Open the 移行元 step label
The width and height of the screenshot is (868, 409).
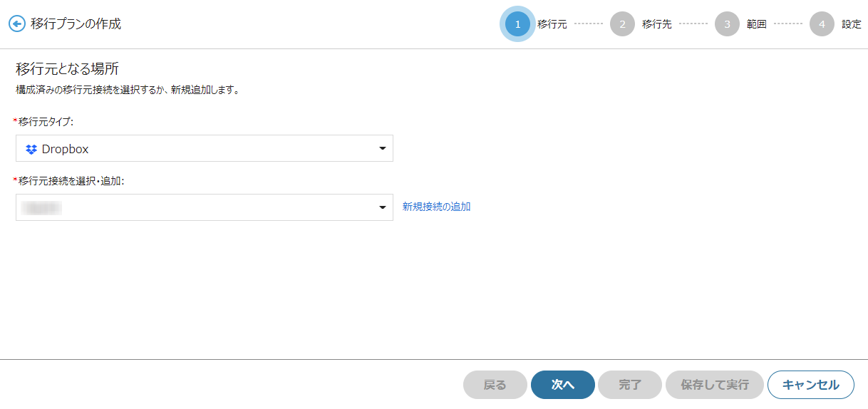coord(552,24)
